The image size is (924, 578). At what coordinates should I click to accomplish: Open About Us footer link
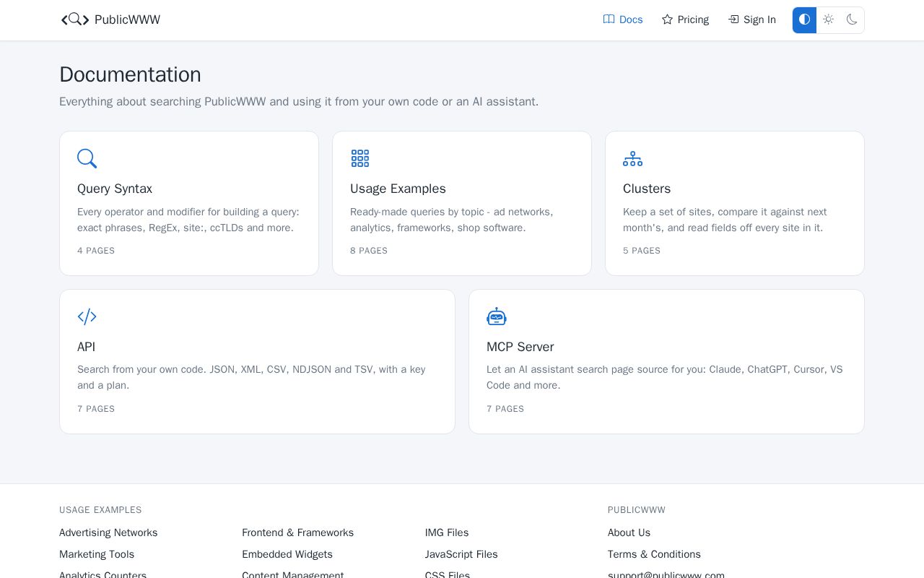629,532
